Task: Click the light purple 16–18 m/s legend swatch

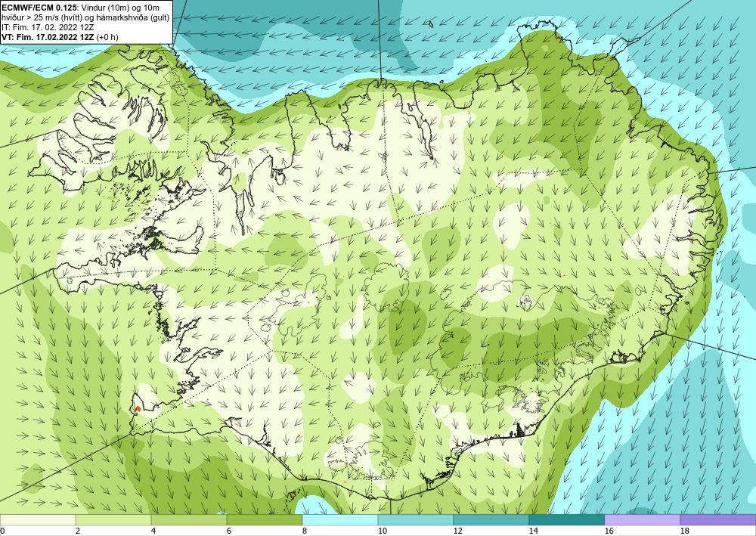Action: (x=642, y=520)
